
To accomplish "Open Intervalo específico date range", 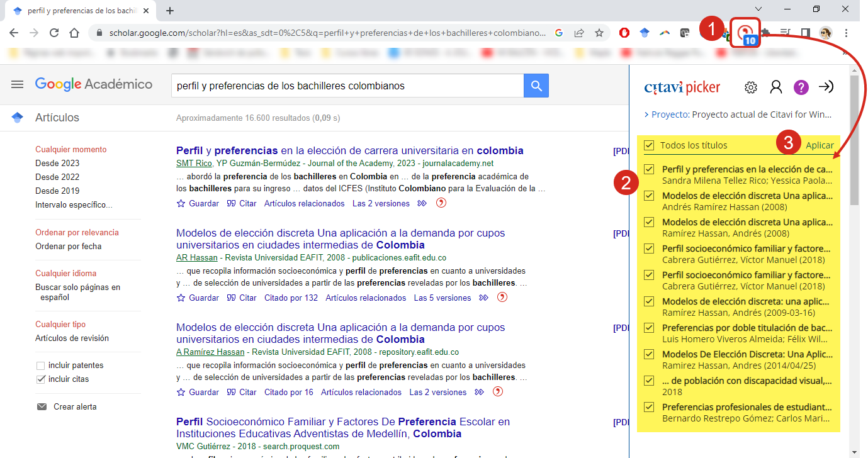I will pyautogui.click(x=74, y=204).
